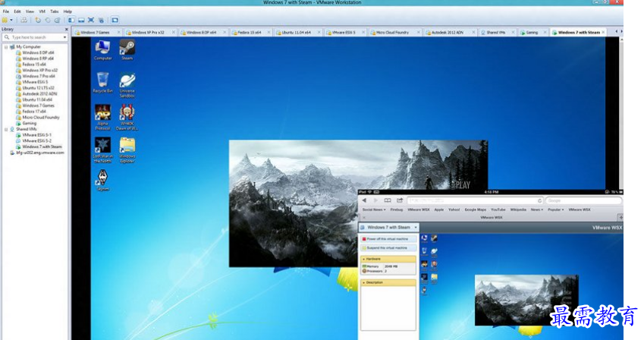Close the Library panel
644x340 pixels.
tap(67, 29)
